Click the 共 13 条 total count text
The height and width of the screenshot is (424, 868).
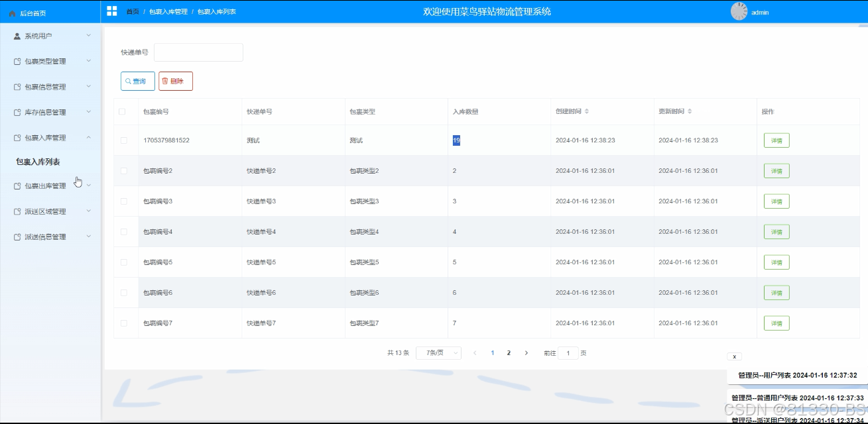tap(398, 353)
